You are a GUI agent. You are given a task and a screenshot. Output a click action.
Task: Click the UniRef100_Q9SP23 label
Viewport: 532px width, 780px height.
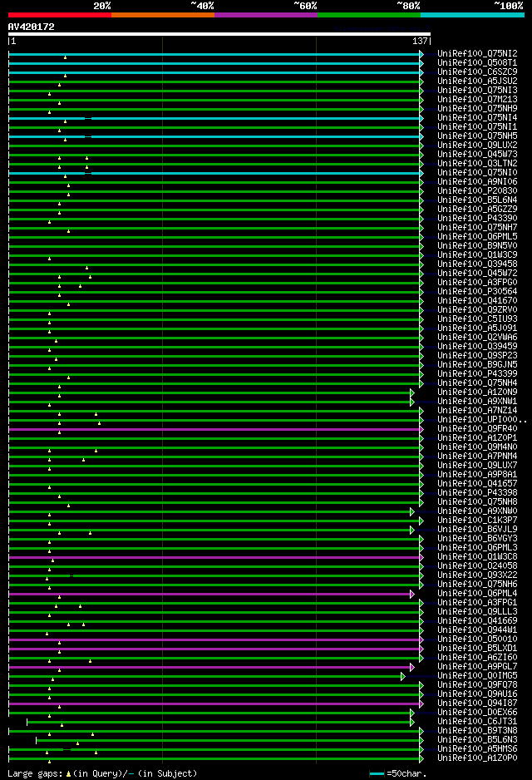tap(477, 355)
